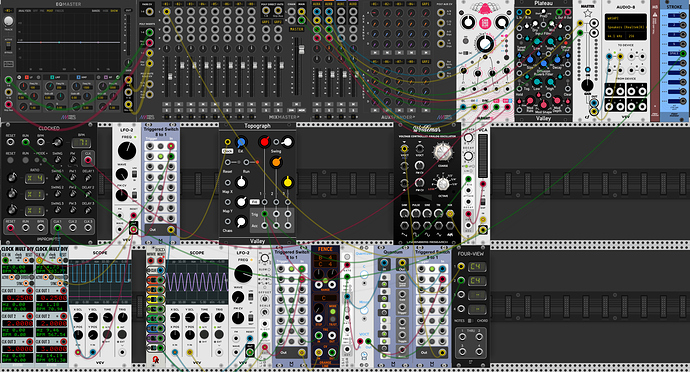The image size is (690, 372).
Task: Click the large gain knob on Master module
Action: click(587, 85)
